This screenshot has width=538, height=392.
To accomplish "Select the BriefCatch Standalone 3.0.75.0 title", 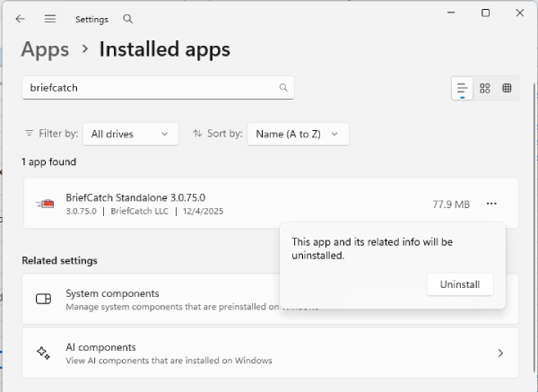I will (135, 197).
